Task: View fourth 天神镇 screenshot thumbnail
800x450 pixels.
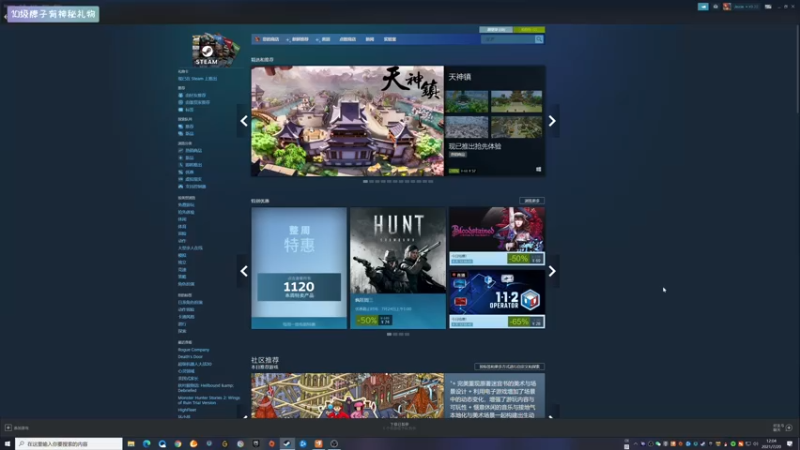Action: coord(516,127)
